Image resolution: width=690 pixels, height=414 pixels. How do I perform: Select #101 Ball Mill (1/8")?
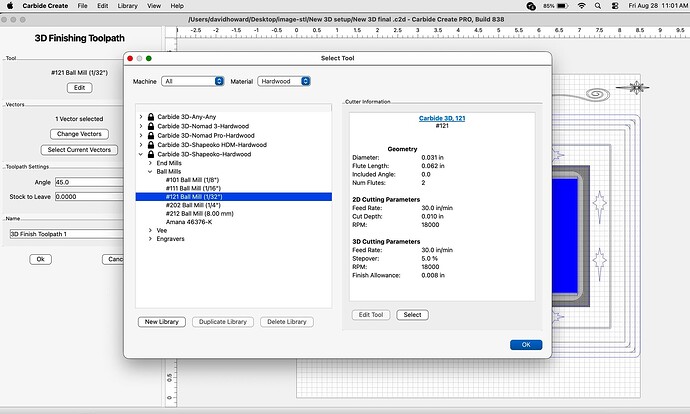tap(192, 180)
